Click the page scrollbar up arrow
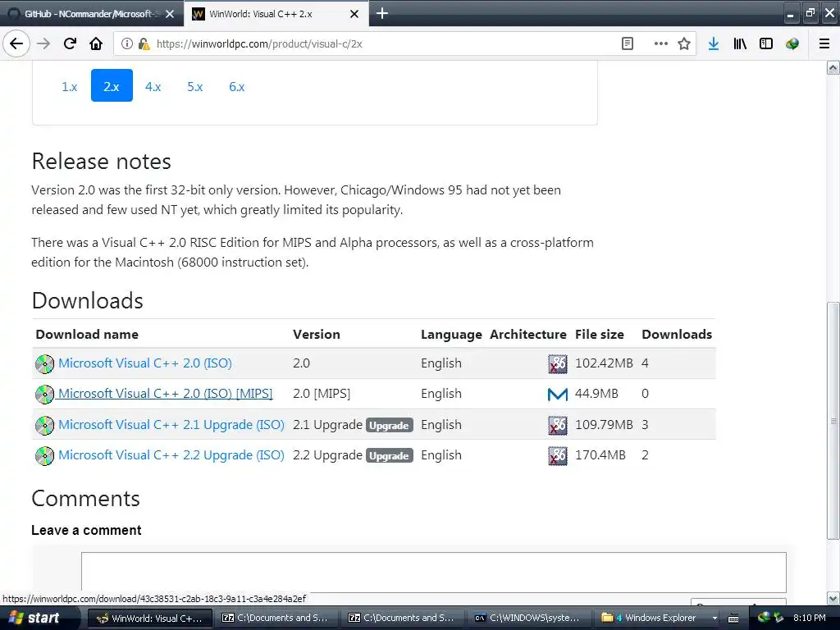The width and height of the screenshot is (840, 630). [833, 67]
